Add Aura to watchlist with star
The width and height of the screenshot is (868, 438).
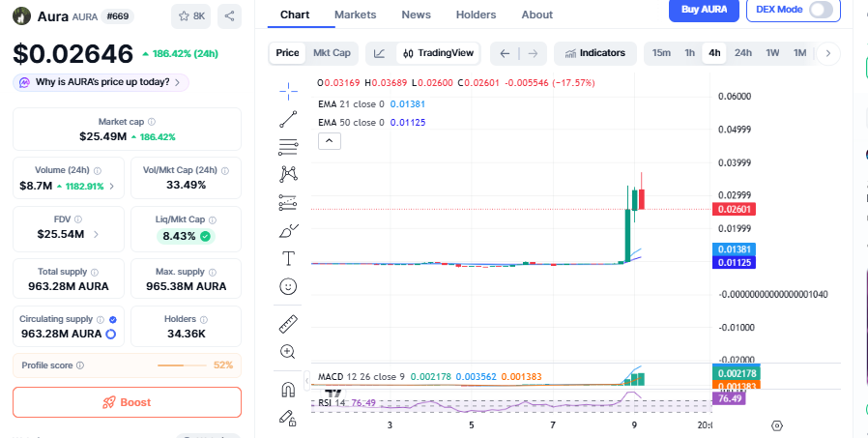191,16
